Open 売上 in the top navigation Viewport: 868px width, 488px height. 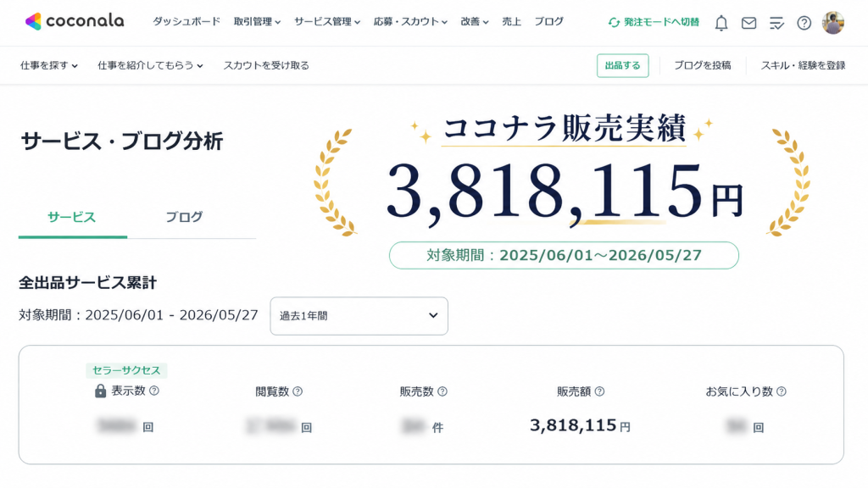tap(511, 21)
